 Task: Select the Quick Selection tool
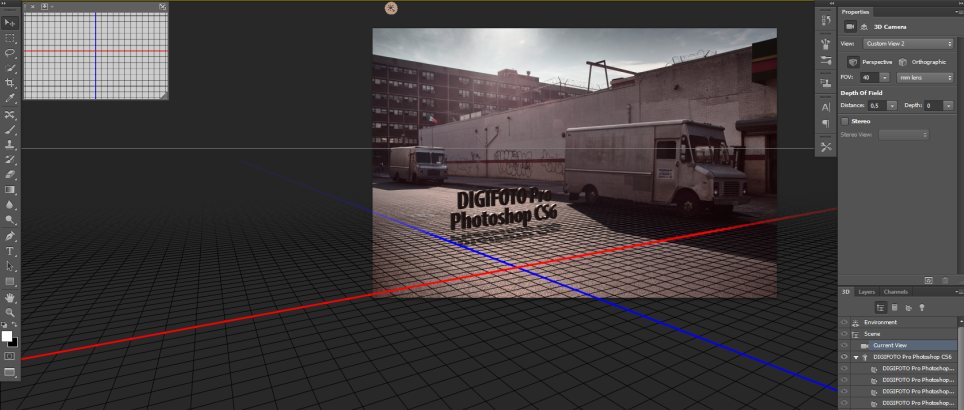[10, 68]
